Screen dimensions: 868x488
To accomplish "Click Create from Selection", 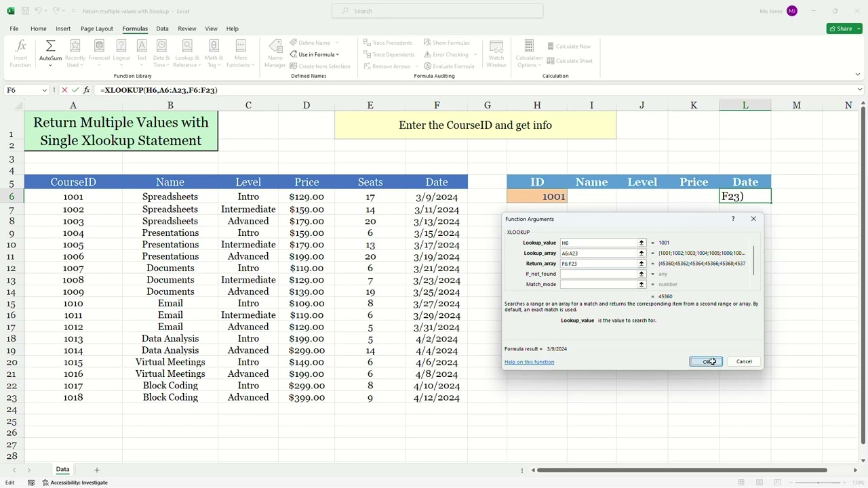I will [320, 66].
